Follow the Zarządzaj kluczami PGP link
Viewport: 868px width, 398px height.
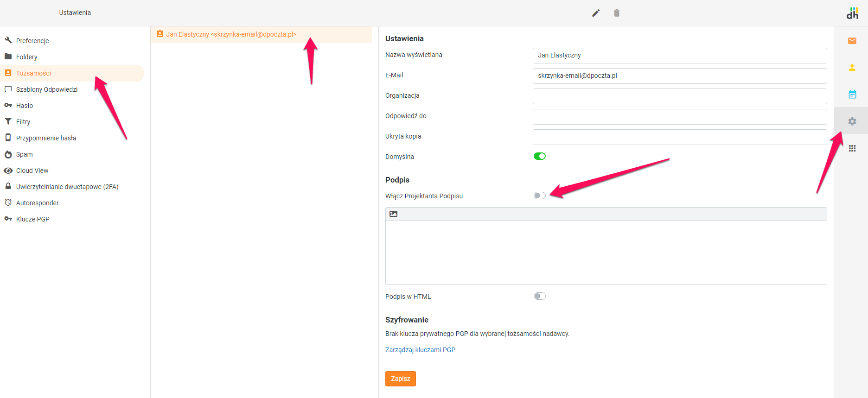pos(420,350)
